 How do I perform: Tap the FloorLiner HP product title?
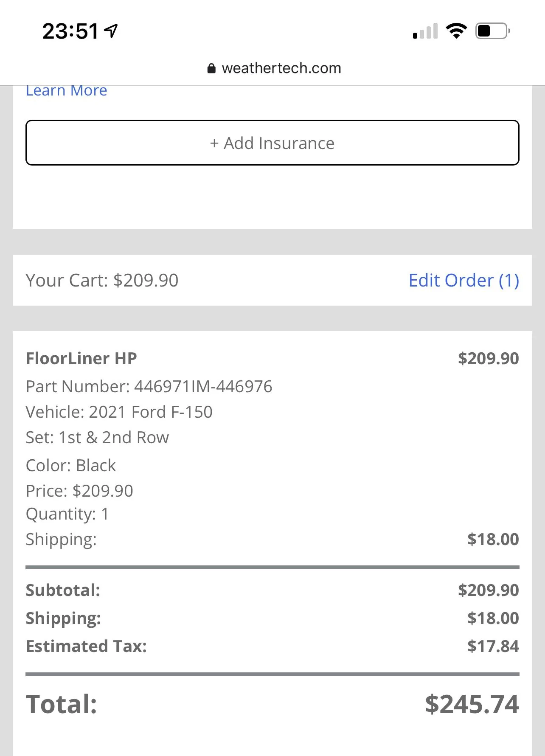(81, 359)
